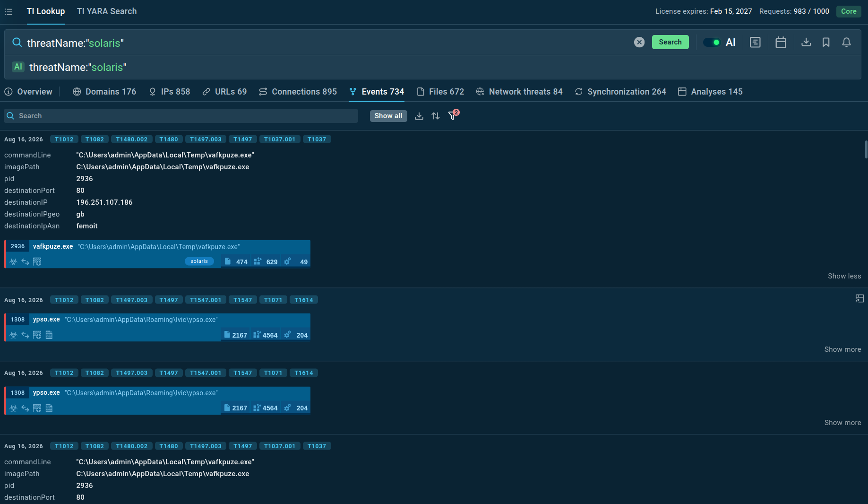868x504 pixels.
Task: Click the binary data icon on the second ypso.exe card
Action: 49,408
